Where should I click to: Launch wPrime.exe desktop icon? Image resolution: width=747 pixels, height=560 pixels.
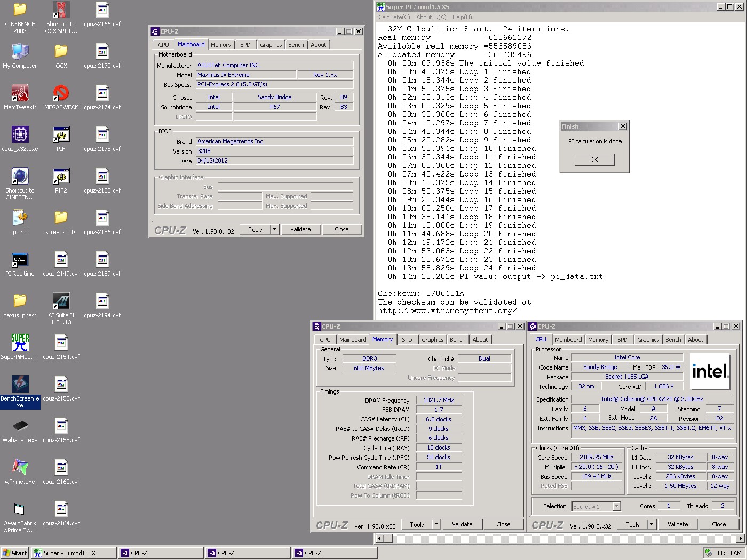tap(20, 468)
